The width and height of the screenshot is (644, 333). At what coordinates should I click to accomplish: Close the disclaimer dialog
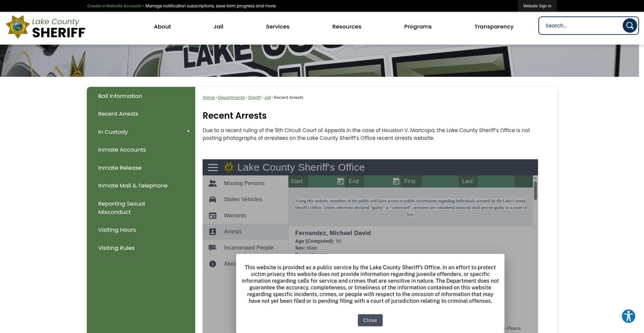click(370, 320)
